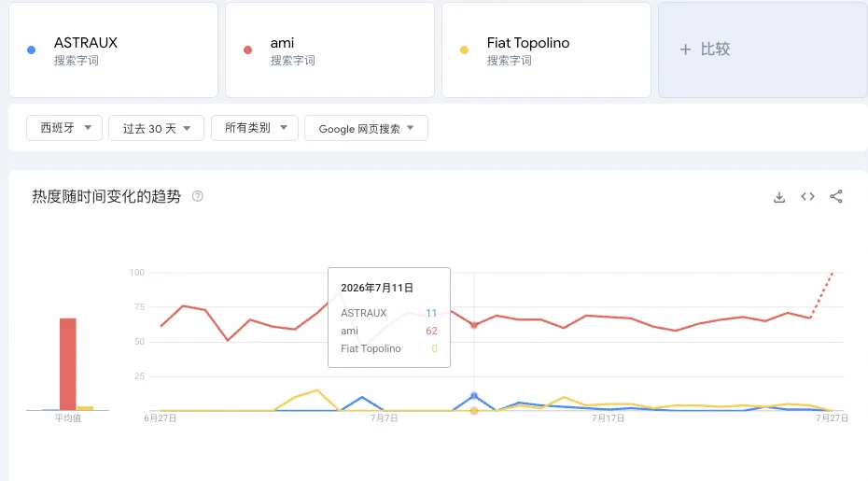The width and height of the screenshot is (868, 481).
Task: Open the Google 网页搜索 search type dropdown
Action: click(366, 128)
